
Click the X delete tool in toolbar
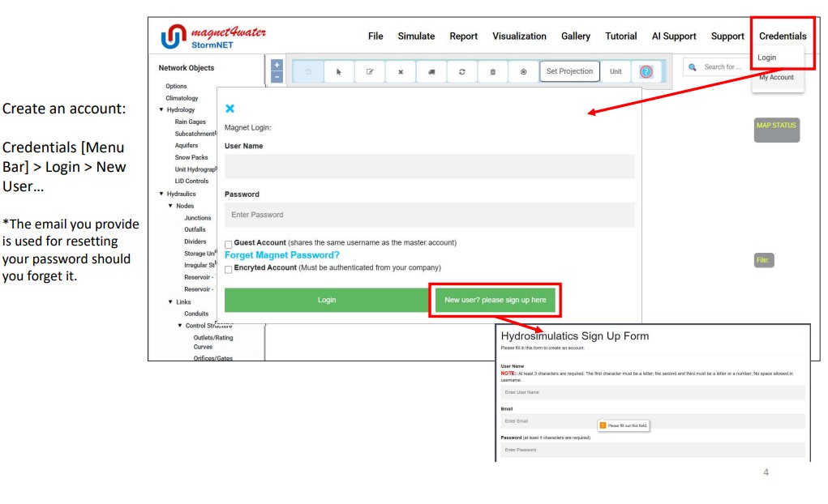pos(401,72)
